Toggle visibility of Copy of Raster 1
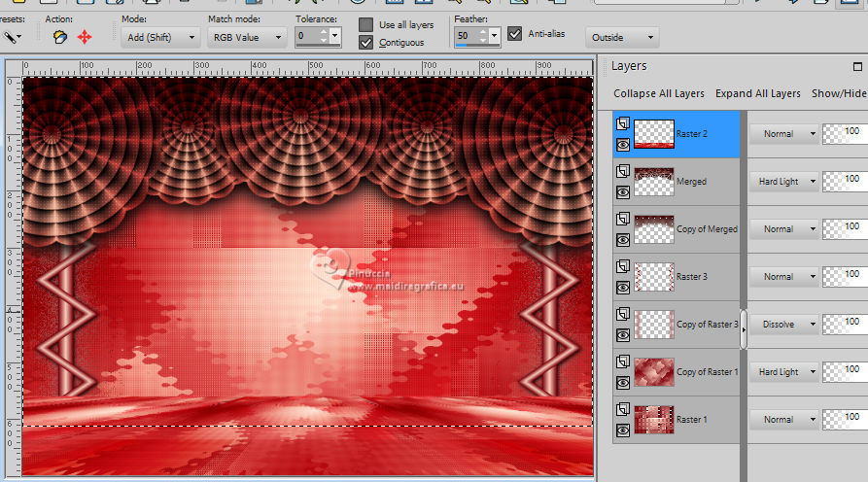The image size is (868, 482). 623,383
